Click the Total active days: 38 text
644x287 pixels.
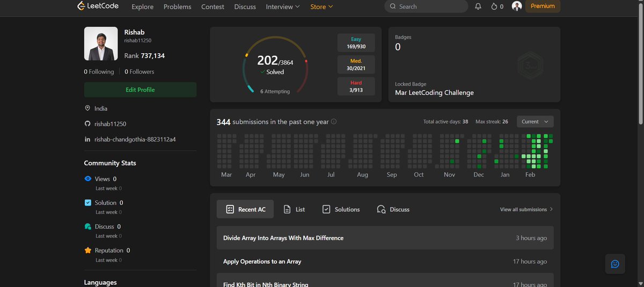coord(445,122)
